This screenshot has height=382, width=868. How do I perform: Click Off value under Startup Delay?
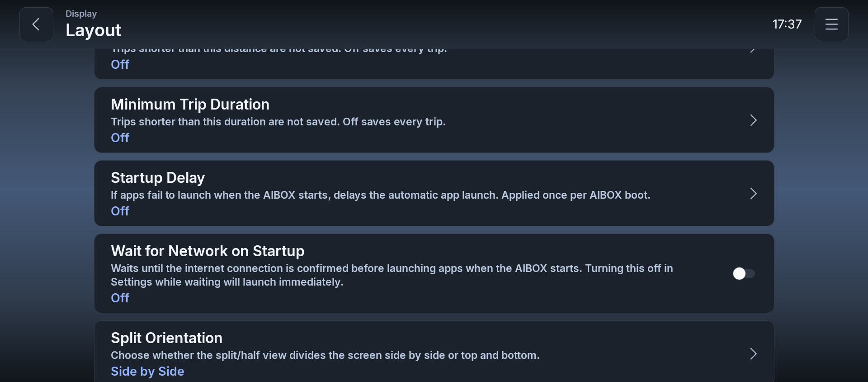(x=120, y=211)
